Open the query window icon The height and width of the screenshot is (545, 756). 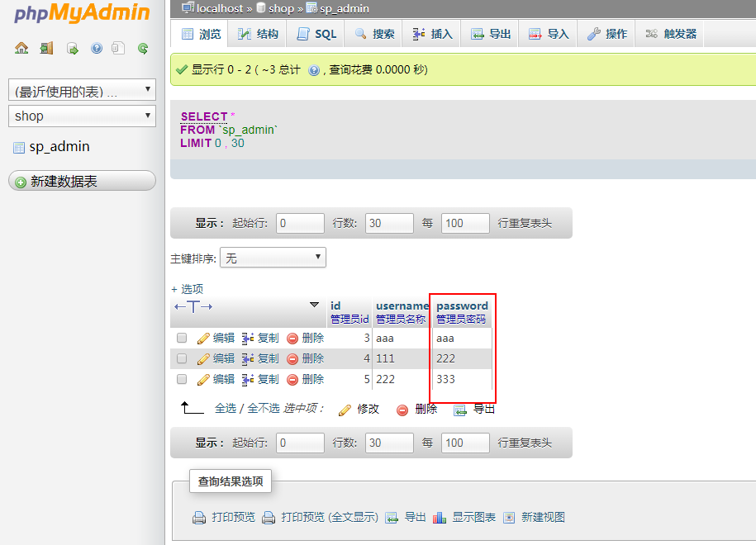click(73, 49)
